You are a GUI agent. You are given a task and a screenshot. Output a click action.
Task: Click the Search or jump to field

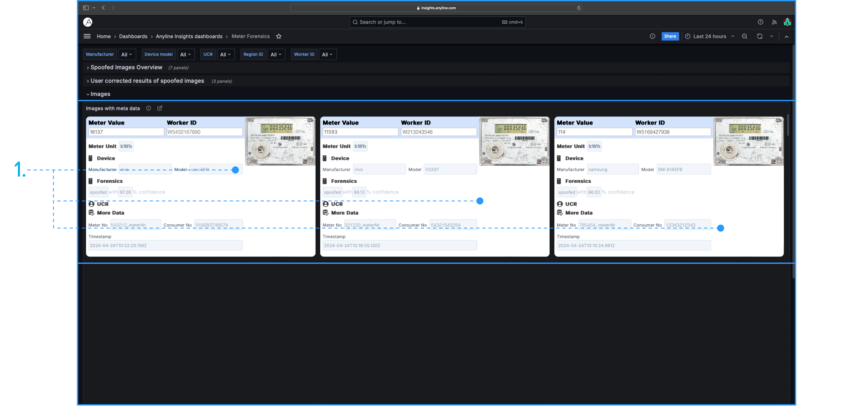[428, 22]
